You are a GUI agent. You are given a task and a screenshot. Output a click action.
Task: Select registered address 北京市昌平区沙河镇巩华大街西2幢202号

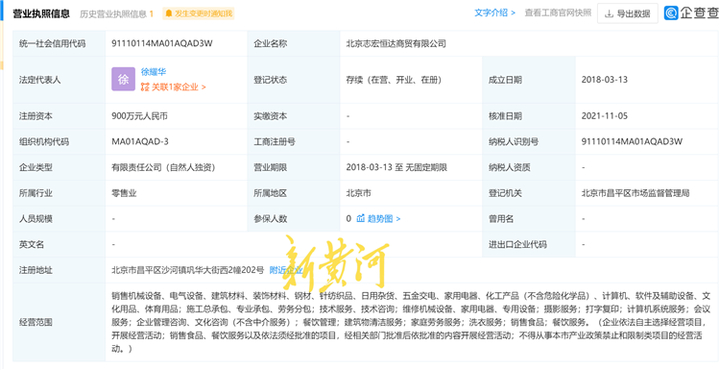point(188,270)
